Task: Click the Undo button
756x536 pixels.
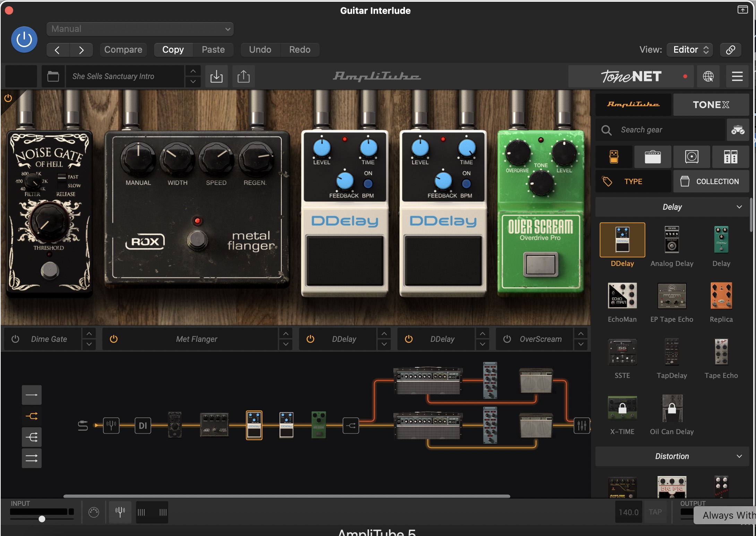Action: tap(260, 50)
